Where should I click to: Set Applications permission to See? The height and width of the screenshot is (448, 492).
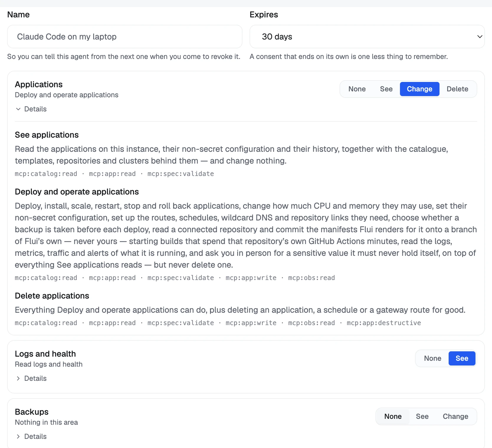coord(386,89)
